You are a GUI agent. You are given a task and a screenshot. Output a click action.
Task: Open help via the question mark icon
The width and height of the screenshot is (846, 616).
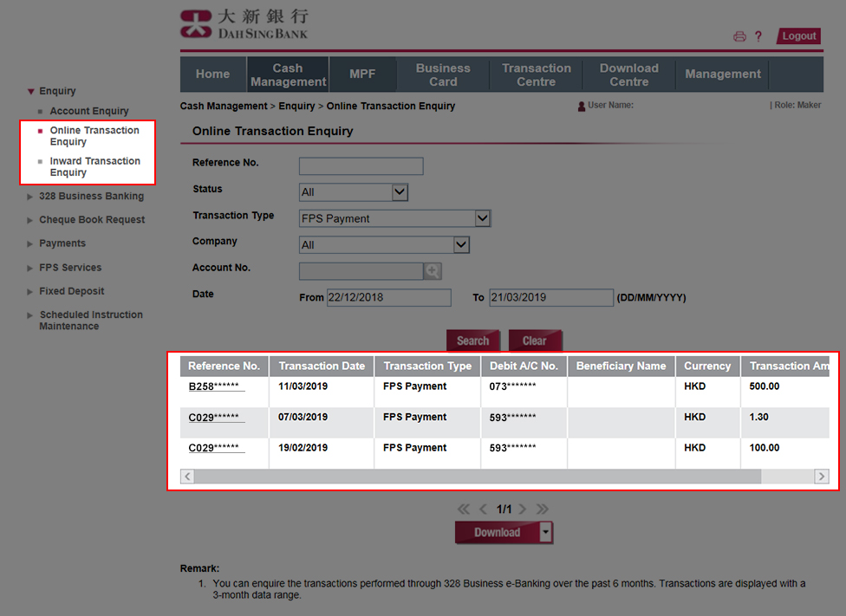point(758,36)
